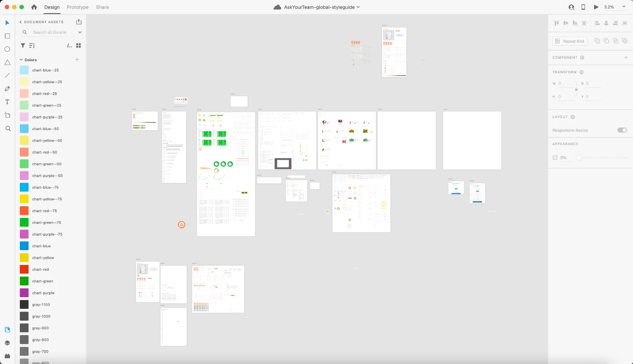Select the Rectangle tool
The image size is (633, 364).
click(7, 36)
